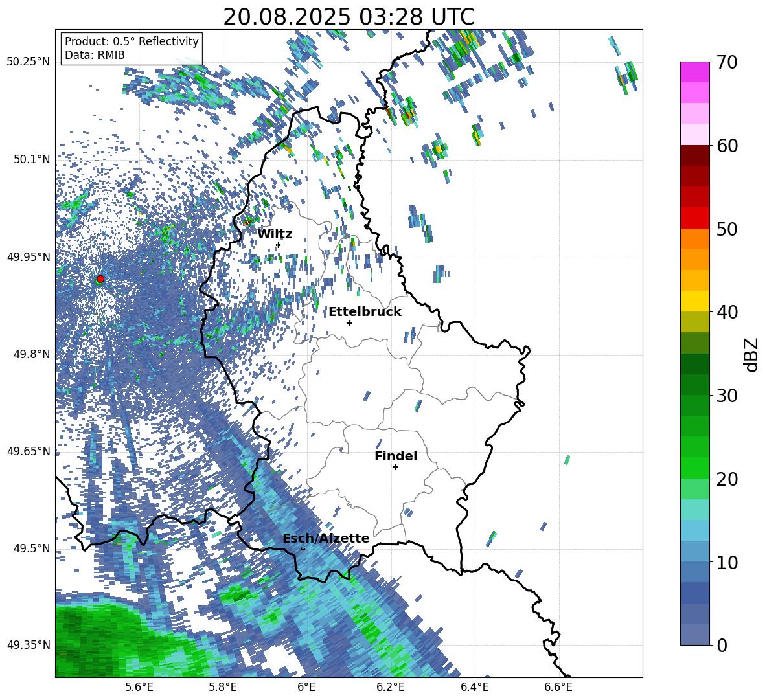Click the 40 tick on colorbar
The height and width of the screenshot is (700, 767).
pos(727,312)
